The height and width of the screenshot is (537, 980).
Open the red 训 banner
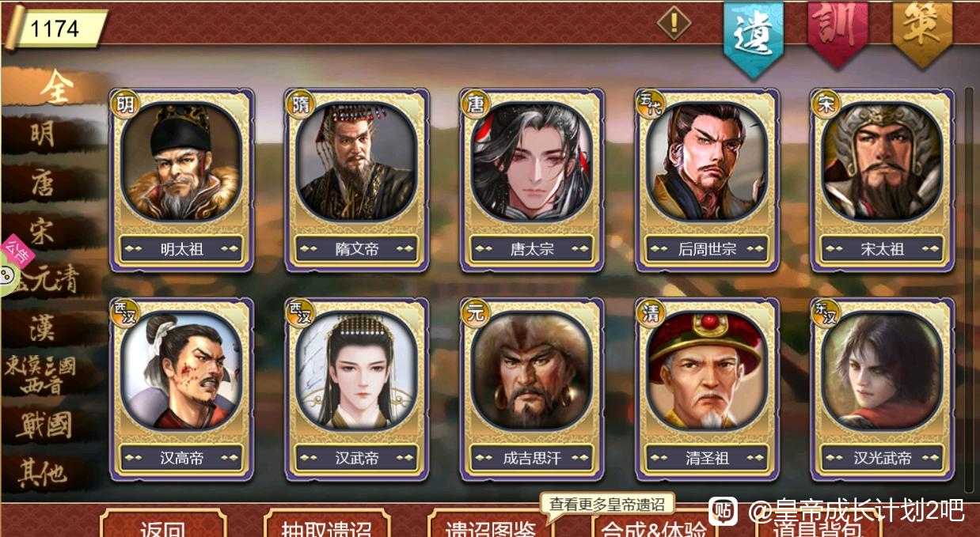(838, 33)
